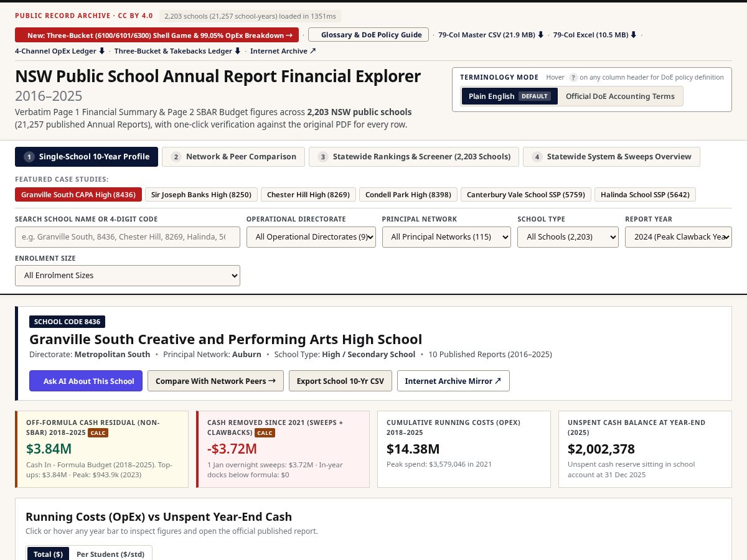Click the number 3 badge on the rankings tab
Image resolution: width=747 pixels, height=560 pixels.
point(323,157)
